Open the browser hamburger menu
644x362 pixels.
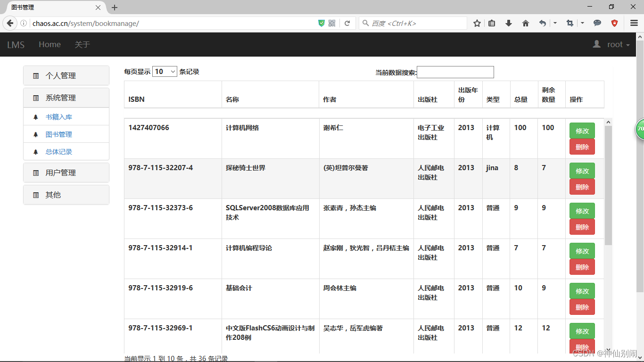tap(634, 23)
